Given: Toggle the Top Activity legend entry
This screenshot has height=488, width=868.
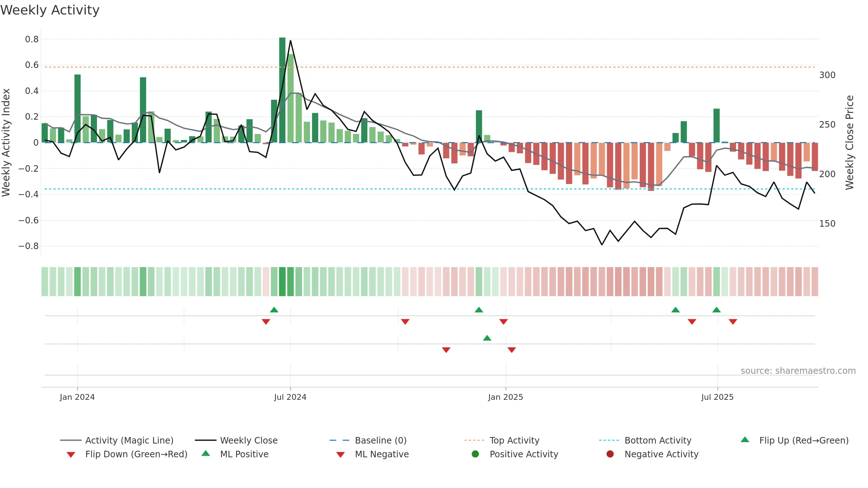Looking at the screenshot, I should (x=502, y=440).
